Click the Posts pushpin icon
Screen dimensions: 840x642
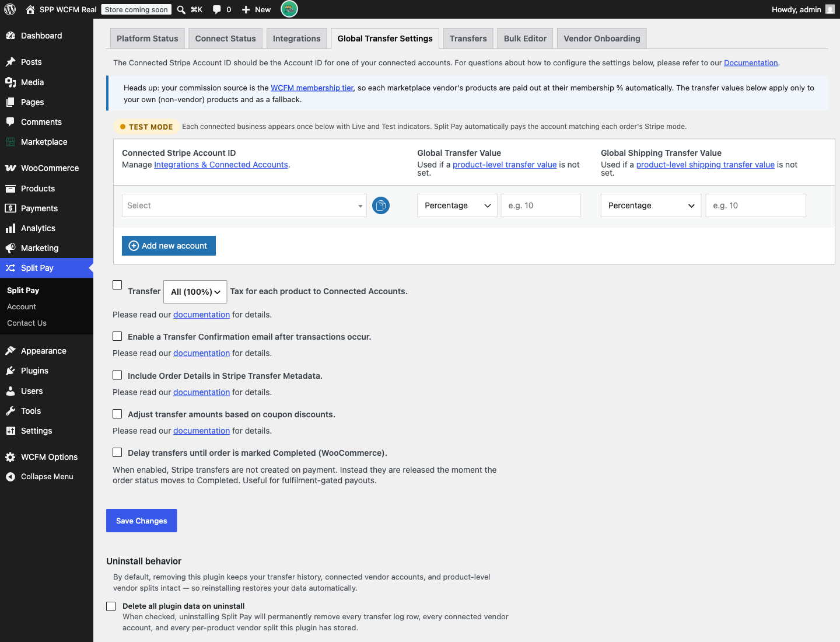click(x=10, y=62)
